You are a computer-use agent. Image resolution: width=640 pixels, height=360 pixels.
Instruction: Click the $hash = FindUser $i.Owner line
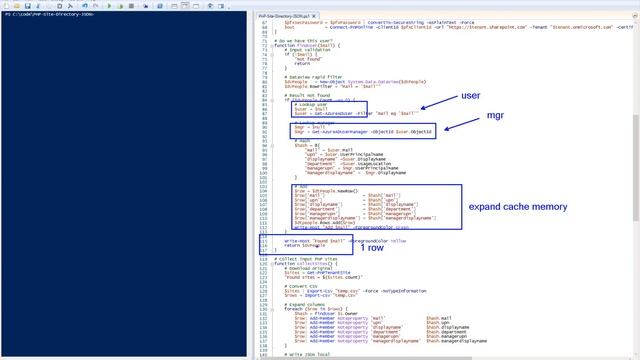(326, 313)
